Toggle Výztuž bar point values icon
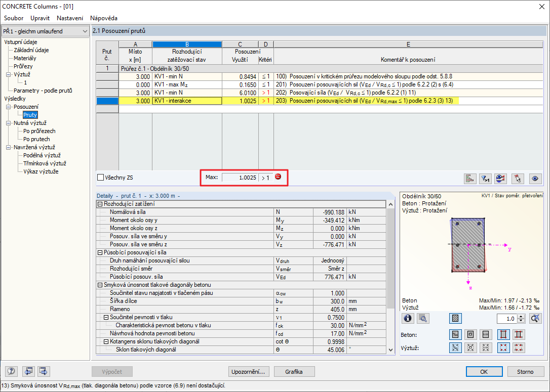This screenshot has width=550, height=392. [x=519, y=347]
